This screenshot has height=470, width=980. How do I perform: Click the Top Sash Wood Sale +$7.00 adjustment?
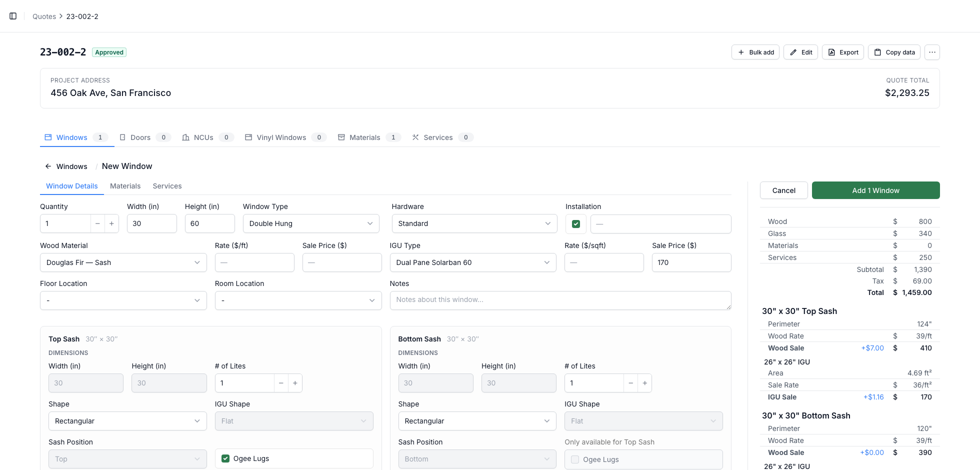[872, 348]
